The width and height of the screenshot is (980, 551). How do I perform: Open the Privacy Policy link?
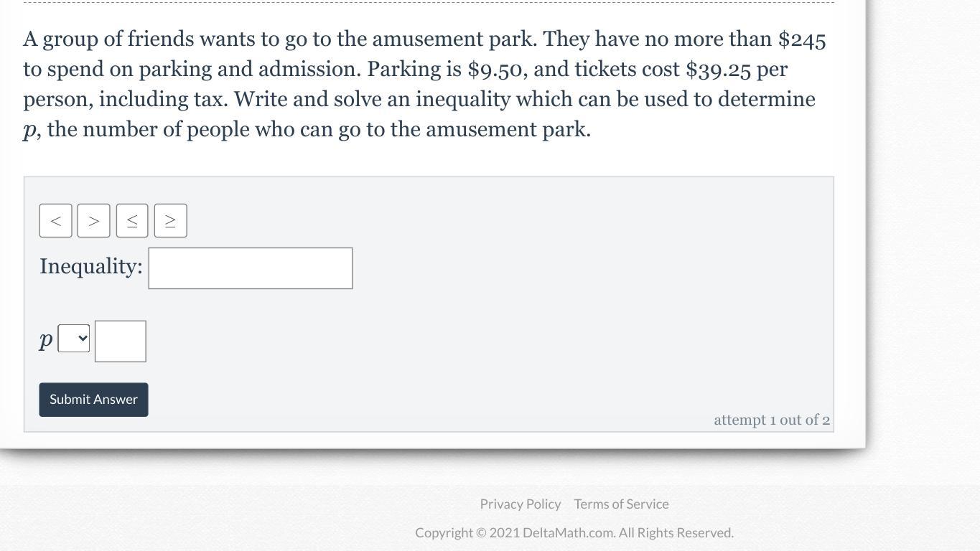coord(521,504)
